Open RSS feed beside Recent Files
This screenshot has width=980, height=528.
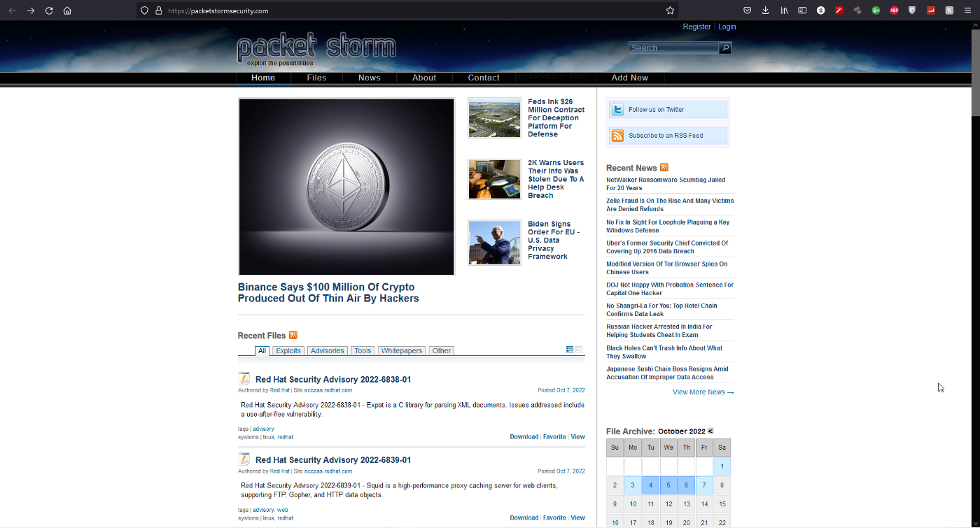coord(293,335)
